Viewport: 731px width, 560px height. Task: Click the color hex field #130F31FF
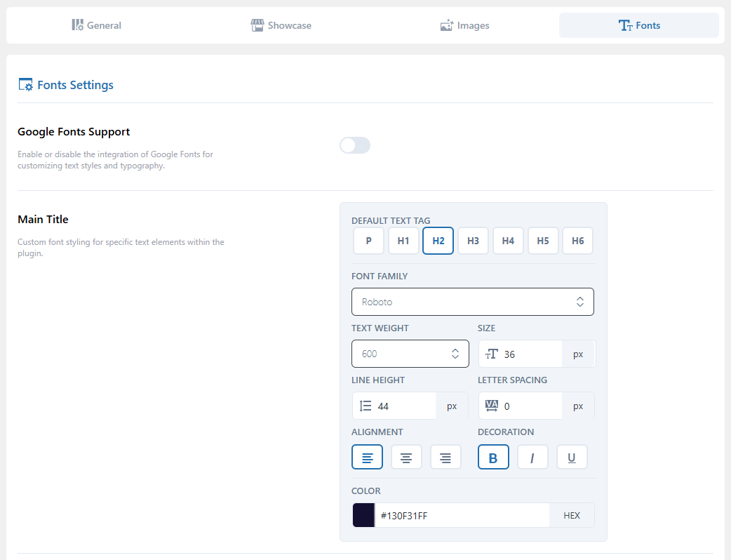(x=462, y=516)
